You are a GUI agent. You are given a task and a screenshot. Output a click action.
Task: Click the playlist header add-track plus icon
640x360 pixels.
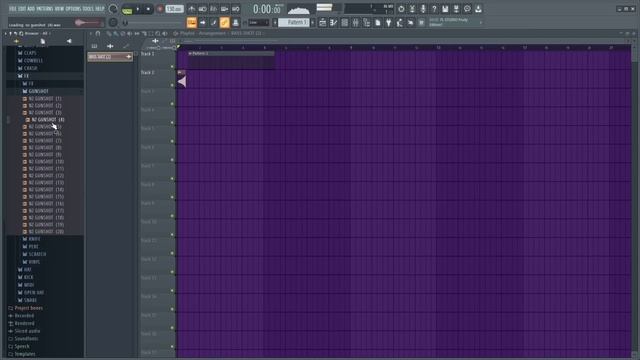click(x=155, y=41)
